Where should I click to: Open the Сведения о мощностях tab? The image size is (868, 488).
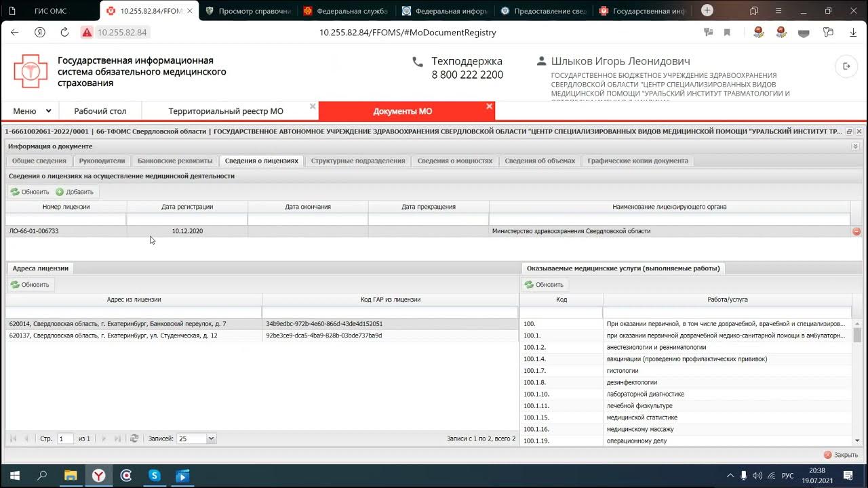[455, 161]
